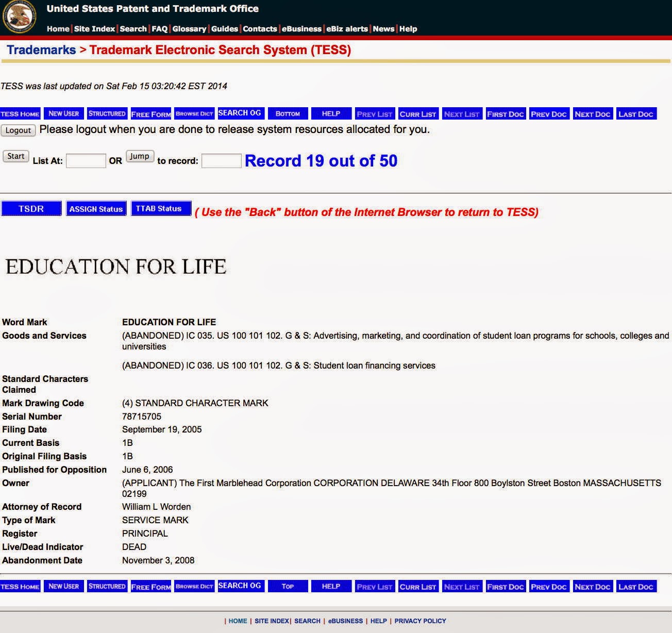Open Curr List in top toolbar

(417, 114)
